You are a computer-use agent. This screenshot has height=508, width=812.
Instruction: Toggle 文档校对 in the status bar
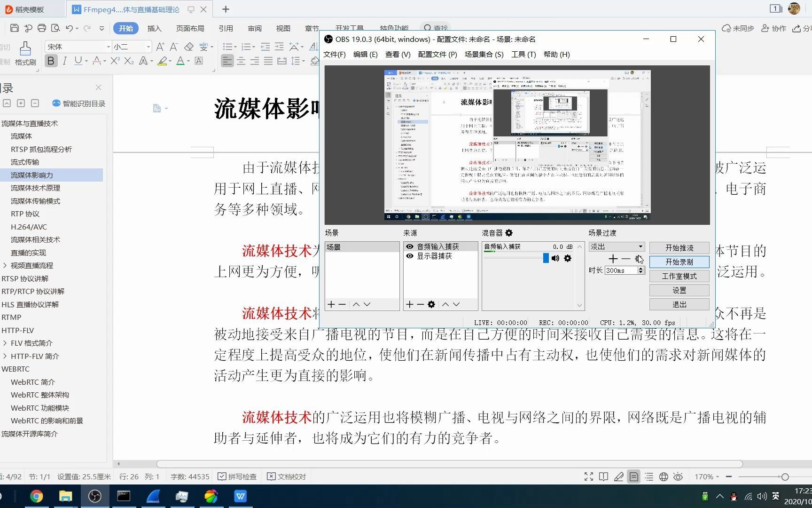point(287,476)
